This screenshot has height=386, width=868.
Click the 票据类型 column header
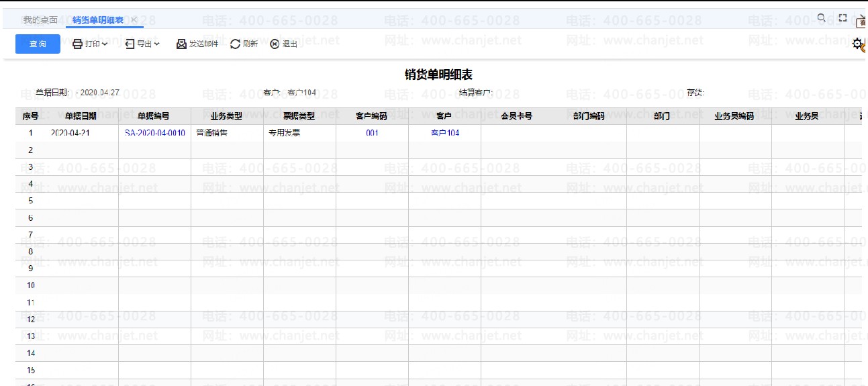coord(299,116)
